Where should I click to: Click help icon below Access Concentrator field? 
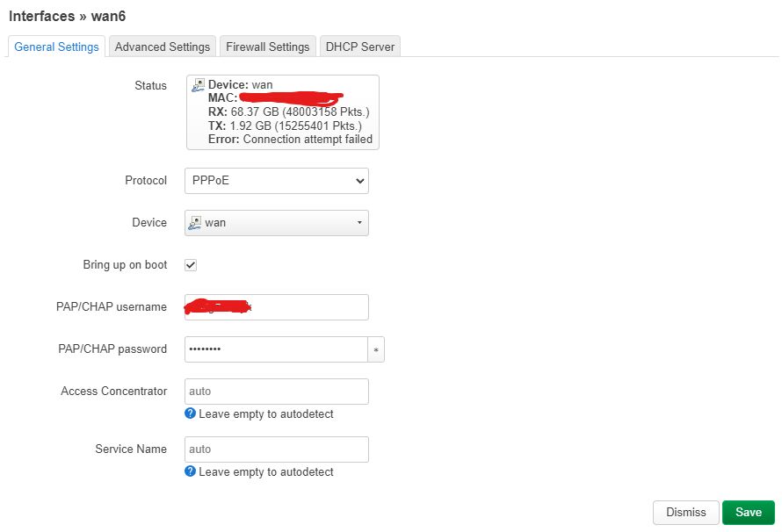pyautogui.click(x=190, y=413)
